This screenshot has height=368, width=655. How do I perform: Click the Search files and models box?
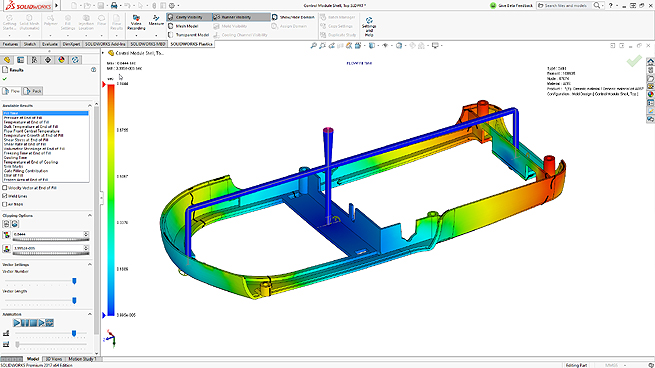[565, 5]
